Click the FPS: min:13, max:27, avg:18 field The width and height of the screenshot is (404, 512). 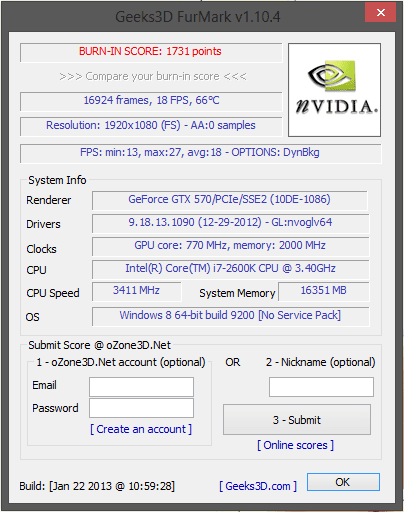pyautogui.click(x=201, y=153)
